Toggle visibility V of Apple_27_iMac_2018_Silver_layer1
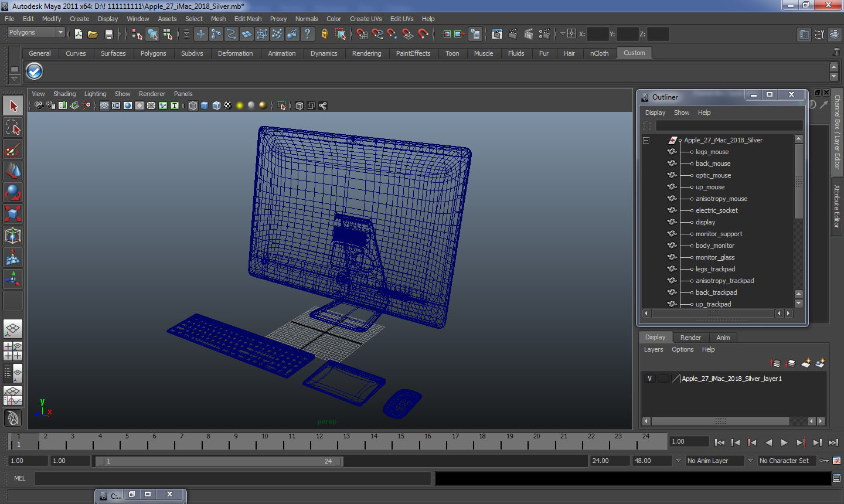Viewport: 844px width, 504px height. pos(649,379)
